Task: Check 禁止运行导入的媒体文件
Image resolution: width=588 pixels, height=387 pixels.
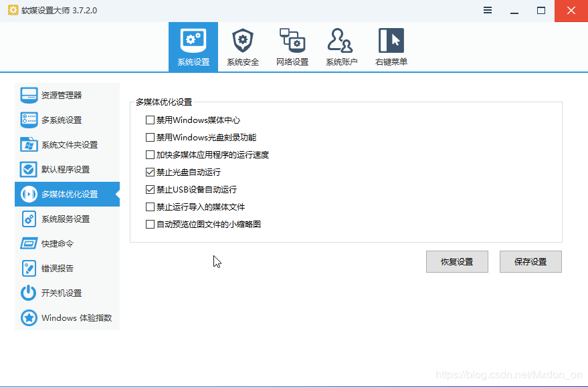Action: point(151,207)
